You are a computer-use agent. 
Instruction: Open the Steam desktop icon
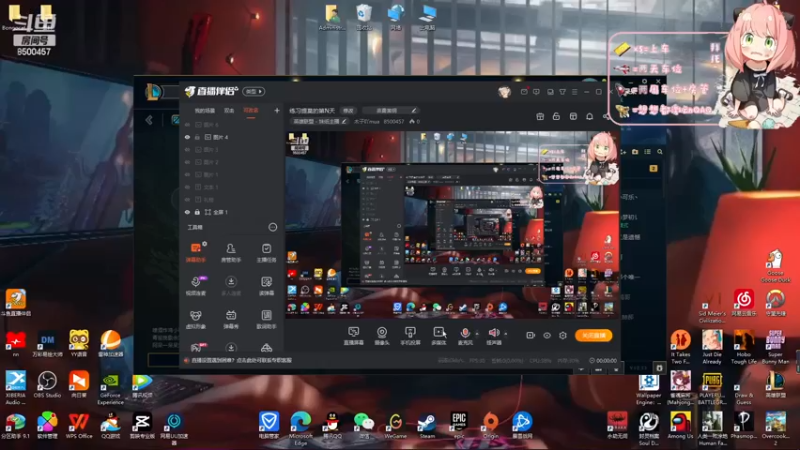(x=427, y=426)
